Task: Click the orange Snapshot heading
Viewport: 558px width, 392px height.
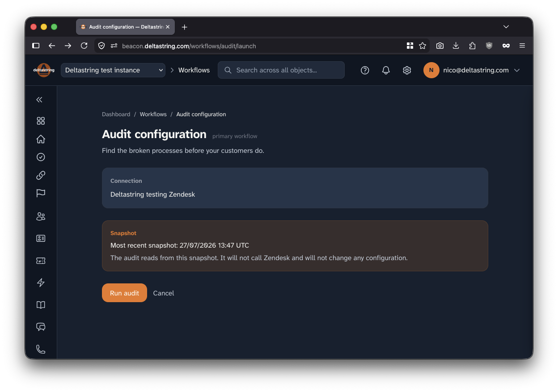Action: point(123,233)
